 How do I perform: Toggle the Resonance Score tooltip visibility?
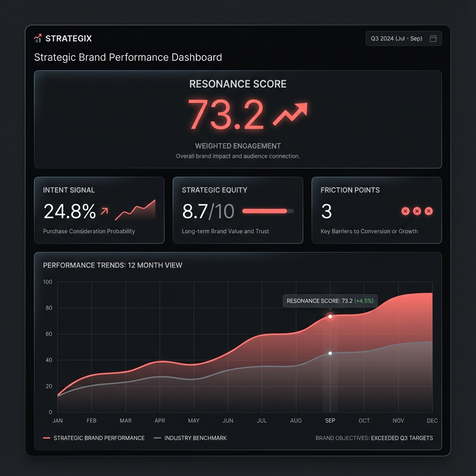click(x=330, y=301)
